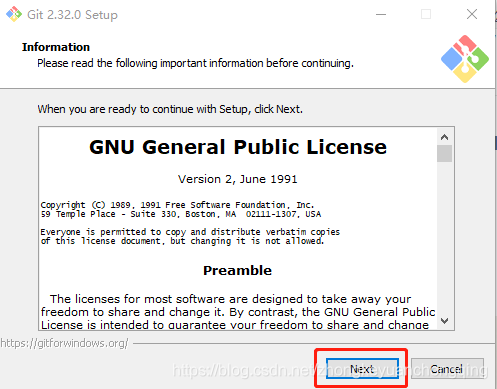Click 'Please read the following important information' text

(x=195, y=63)
